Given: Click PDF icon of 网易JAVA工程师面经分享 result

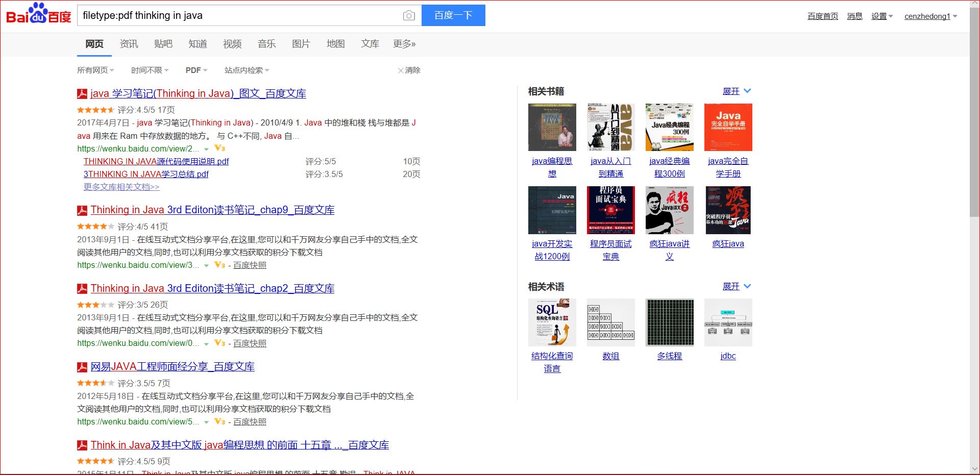Looking at the screenshot, I should tap(82, 367).
